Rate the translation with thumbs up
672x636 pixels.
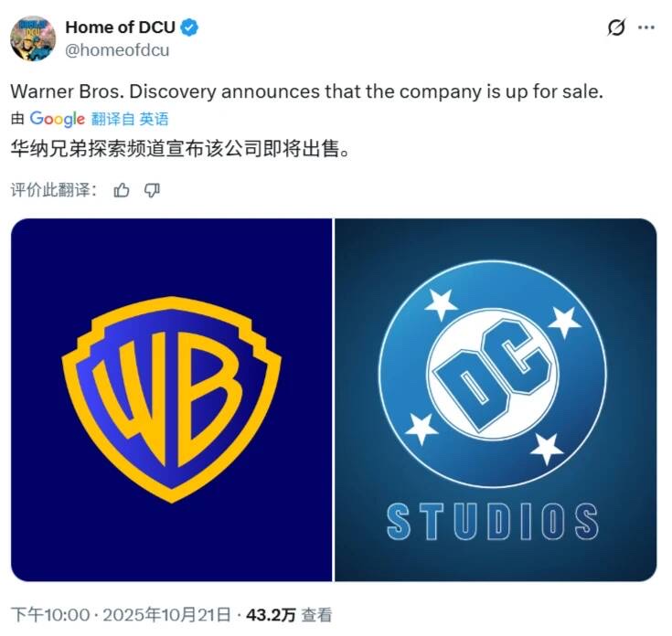pyautogui.click(x=122, y=190)
